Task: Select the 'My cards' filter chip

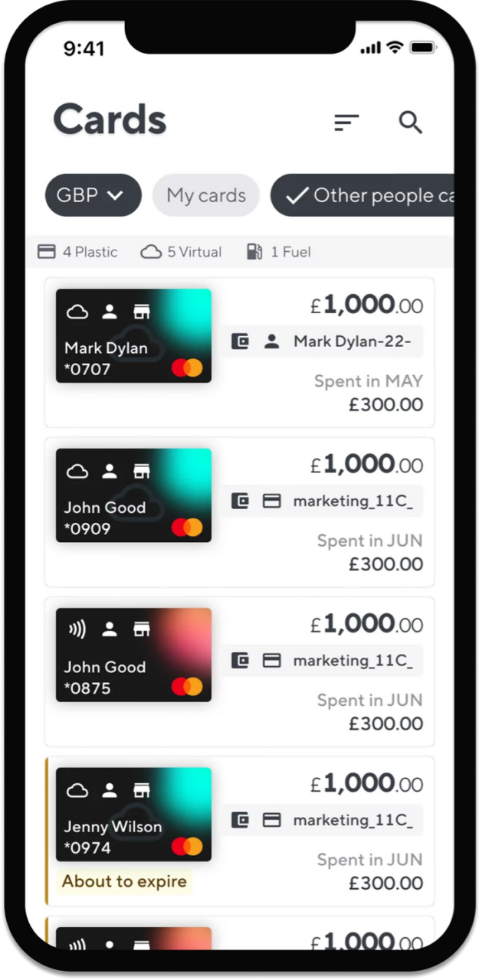Action: pyautogui.click(x=205, y=195)
